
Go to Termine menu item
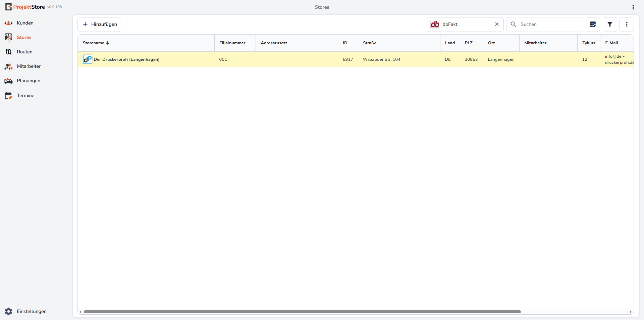point(25,95)
